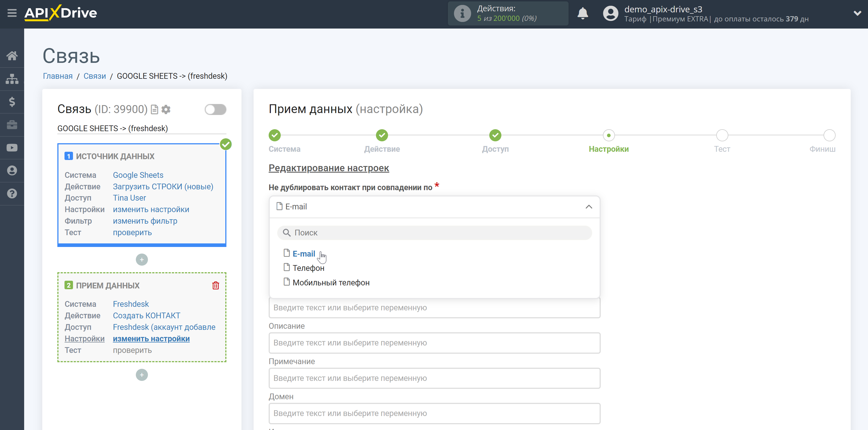Choose E-mail option in the list
Image resolution: width=868 pixels, height=430 pixels.
click(x=304, y=254)
